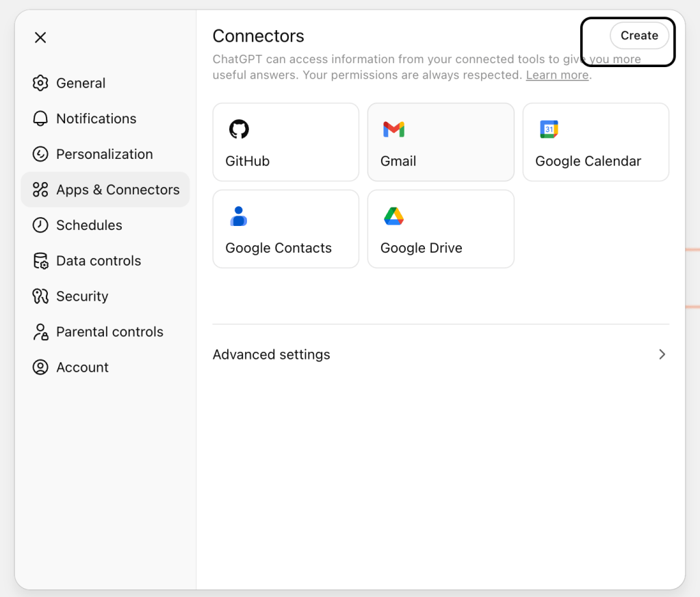Follow the Learn more link
The image size is (700, 597).
coord(557,75)
